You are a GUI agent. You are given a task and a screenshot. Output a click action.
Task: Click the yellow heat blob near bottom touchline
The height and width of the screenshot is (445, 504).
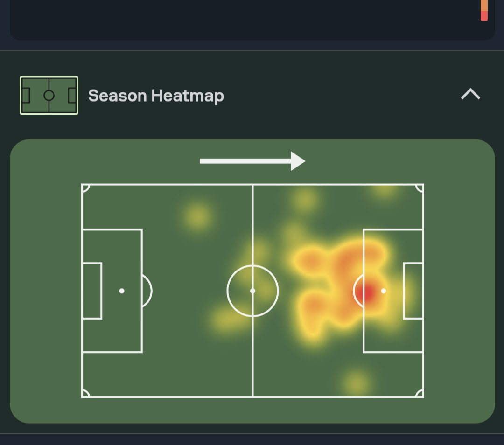tap(357, 382)
